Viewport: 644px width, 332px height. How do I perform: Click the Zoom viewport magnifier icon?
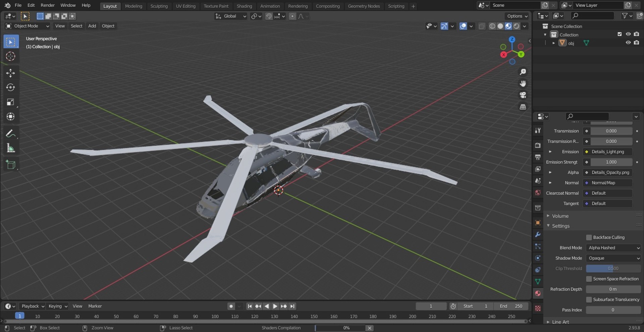point(523,72)
